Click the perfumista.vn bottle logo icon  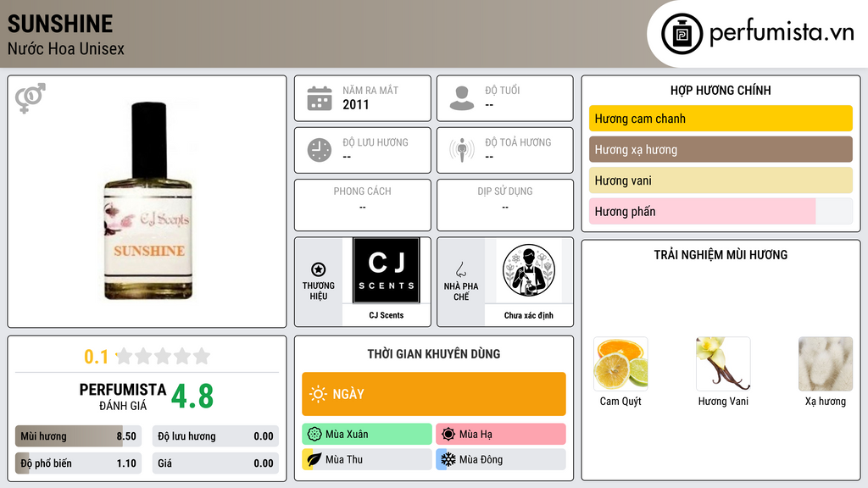[682, 34]
